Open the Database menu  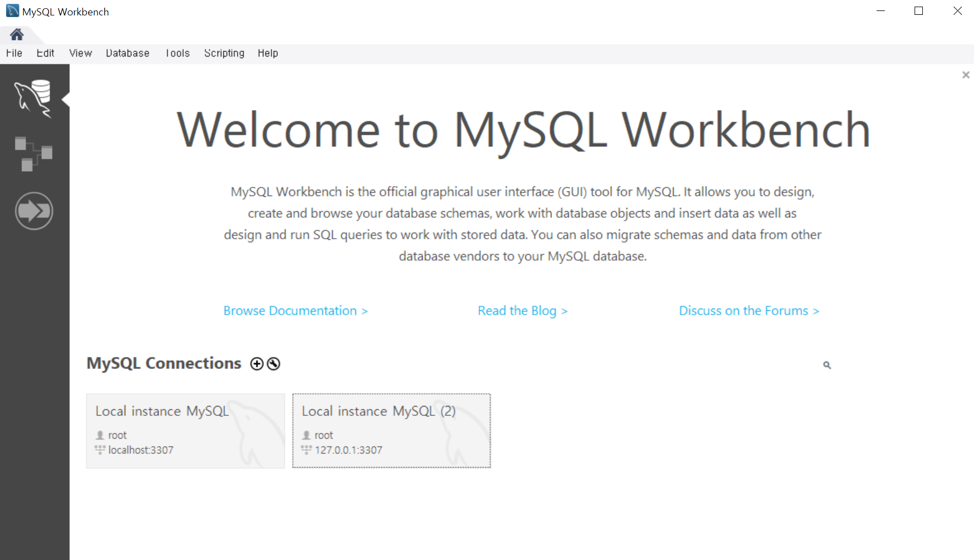coord(128,53)
